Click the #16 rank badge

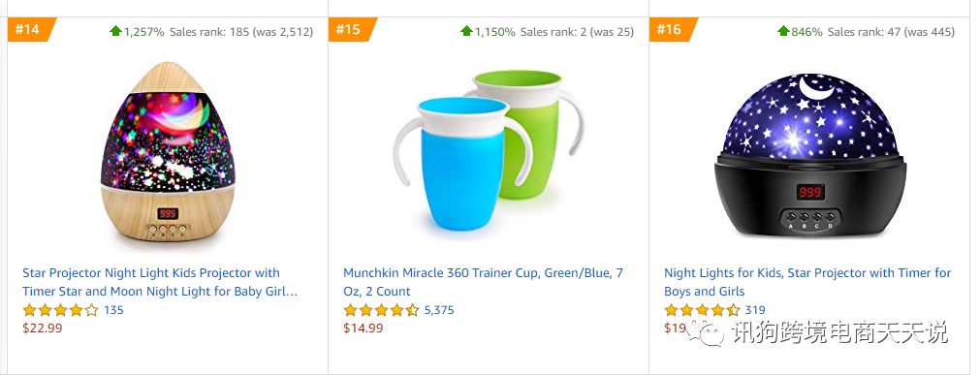(x=673, y=29)
